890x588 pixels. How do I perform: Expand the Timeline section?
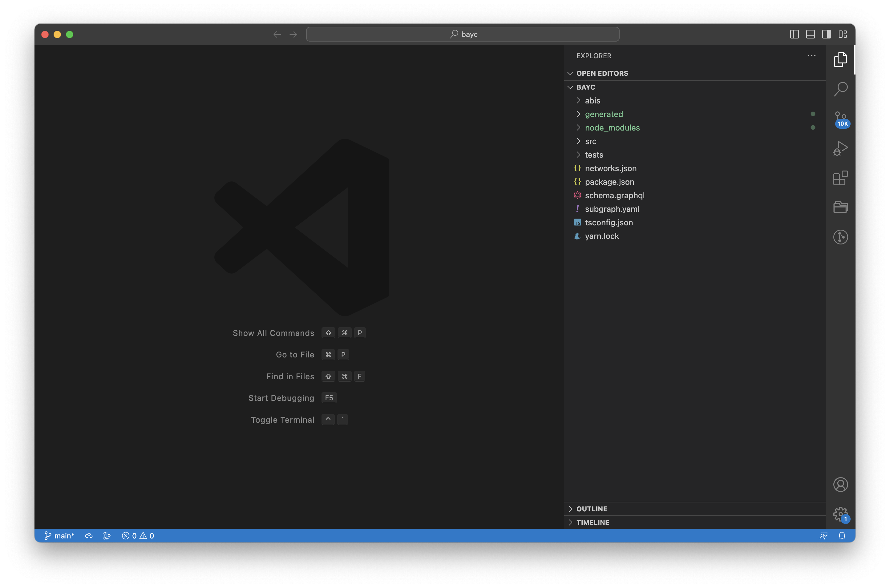pos(695,522)
